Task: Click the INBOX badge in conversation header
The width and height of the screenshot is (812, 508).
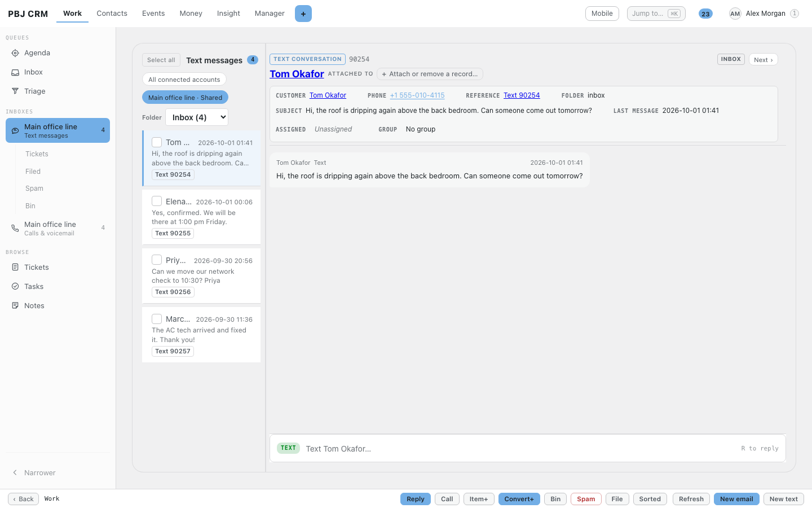Action: click(x=731, y=59)
